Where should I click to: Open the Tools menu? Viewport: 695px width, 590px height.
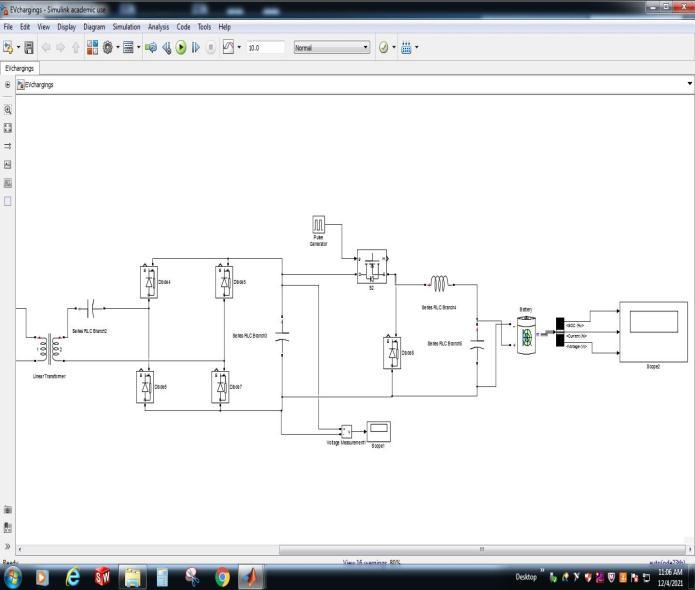pyautogui.click(x=204, y=27)
